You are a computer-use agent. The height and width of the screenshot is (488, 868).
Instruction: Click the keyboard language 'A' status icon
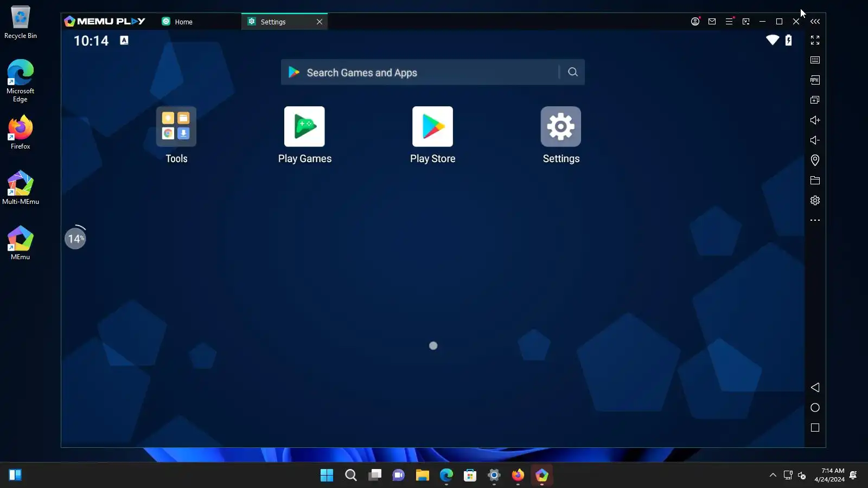tap(124, 40)
